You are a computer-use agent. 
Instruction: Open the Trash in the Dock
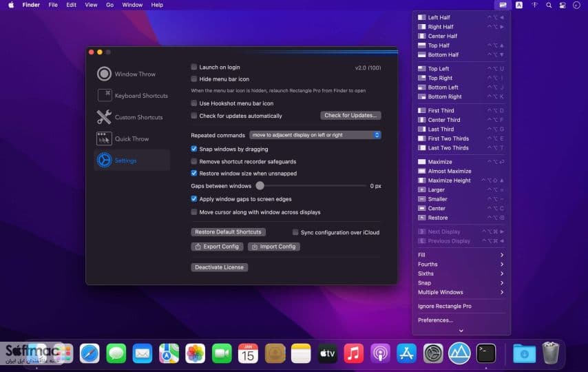[x=551, y=353]
